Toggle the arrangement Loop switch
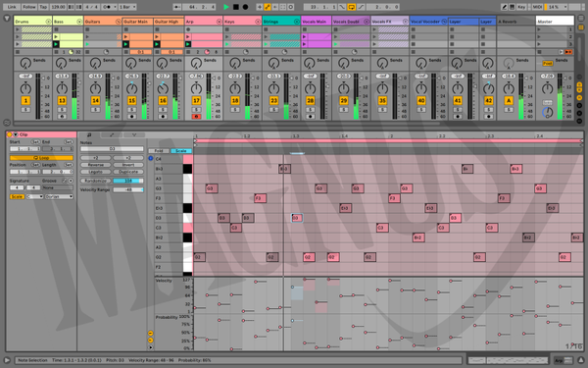 coord(352,7)
